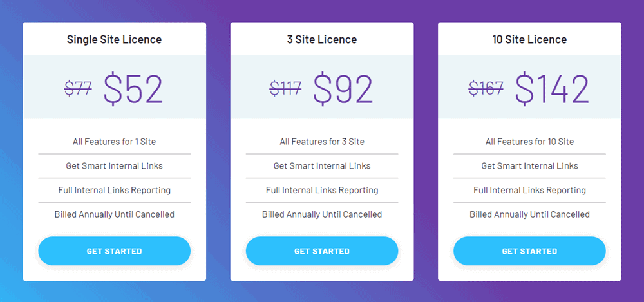Click Get Started under 10 Site Licence
The image size is (644, 302).
click(x=529, y=251)
